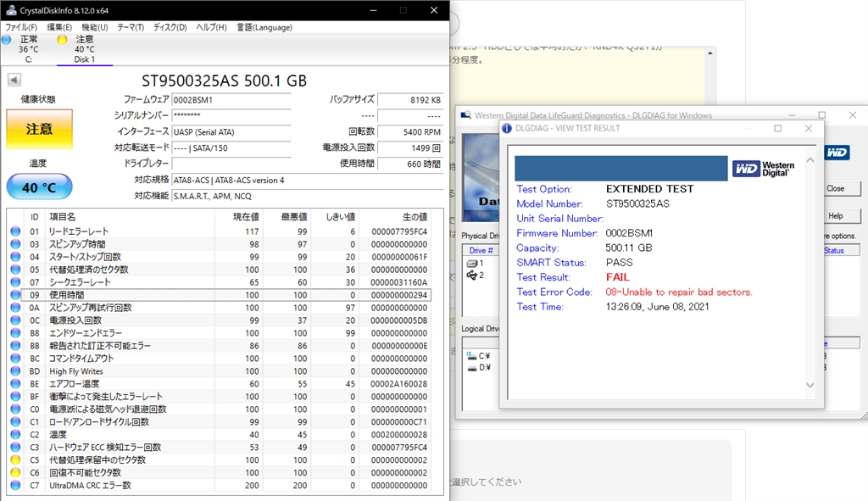Screen dimensions: 868x501
Task: Open the 編集(E) menu
Action: tap(59, 27)
